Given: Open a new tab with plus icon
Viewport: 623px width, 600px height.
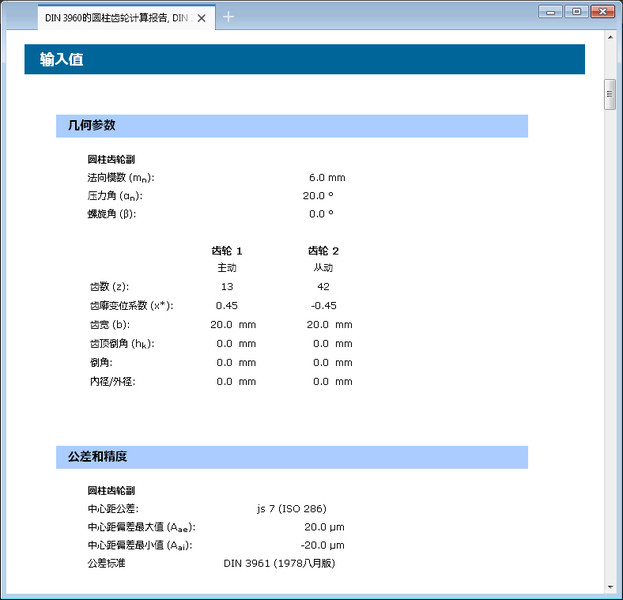Looking at the screenshot, I should [228, 17].
